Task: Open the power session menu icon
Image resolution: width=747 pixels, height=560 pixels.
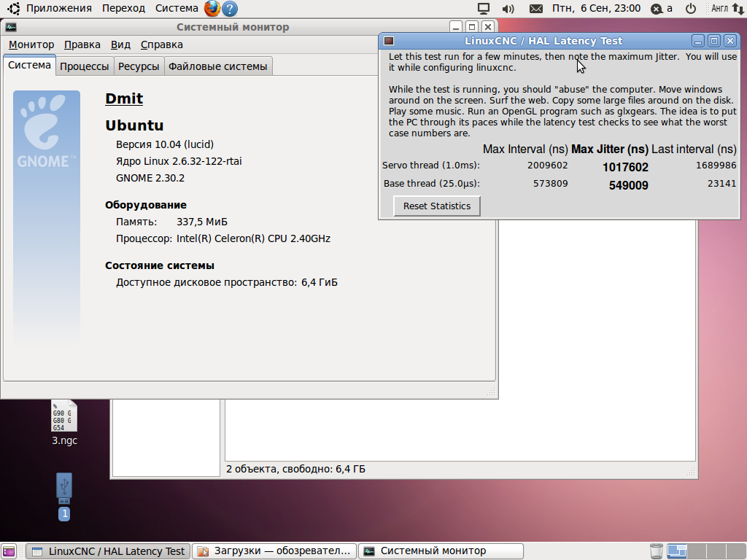Action: 690,9
